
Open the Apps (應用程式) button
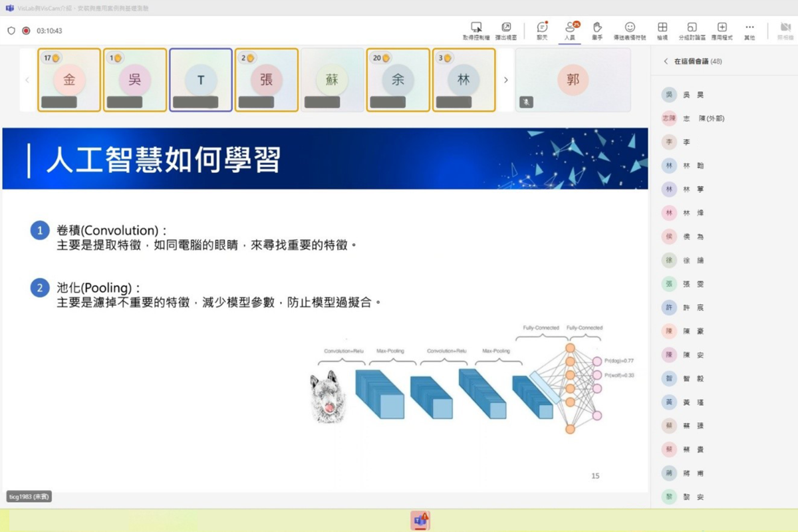[722, 31]
